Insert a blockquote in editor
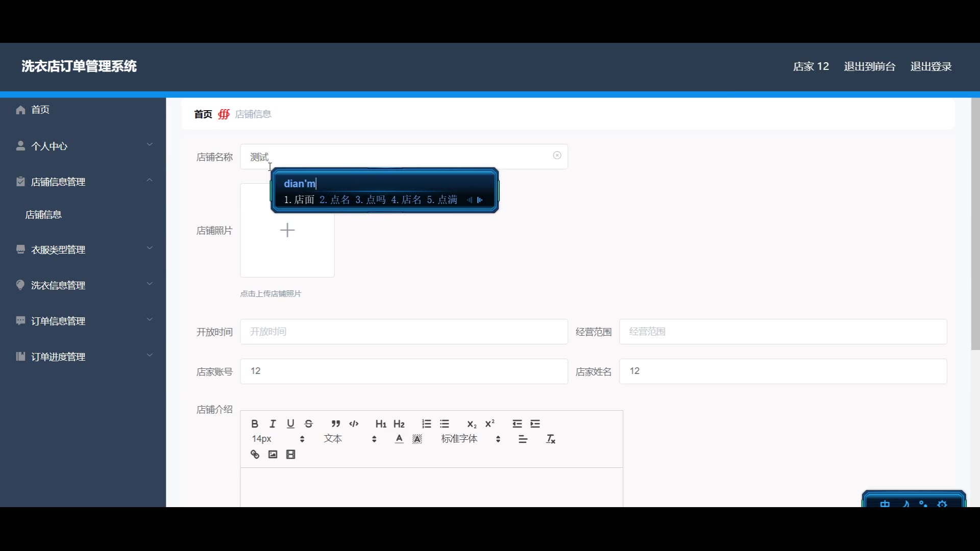This screenshot has width=980, height=551. click(x=335, y=424)
